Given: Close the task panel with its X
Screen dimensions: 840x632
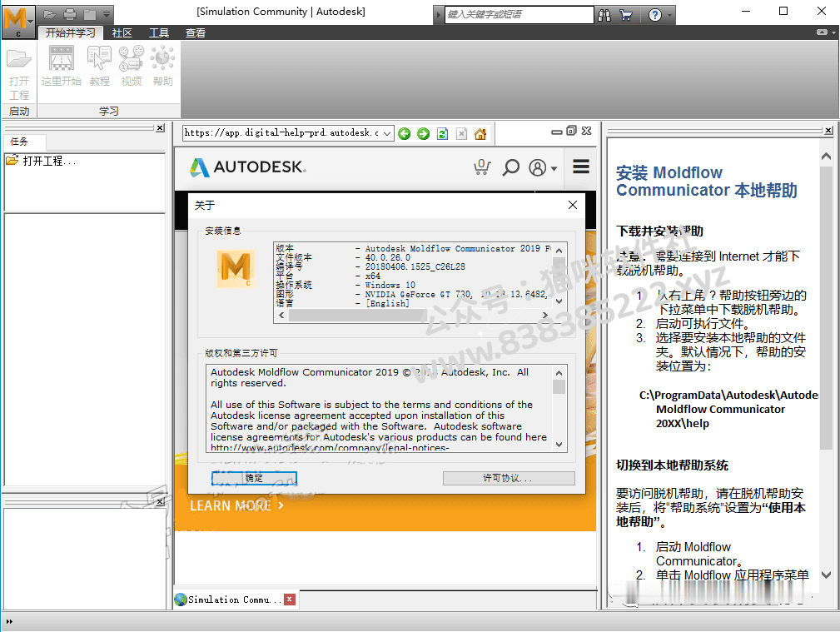Looking at the screenshot, I should coord(160,128).
